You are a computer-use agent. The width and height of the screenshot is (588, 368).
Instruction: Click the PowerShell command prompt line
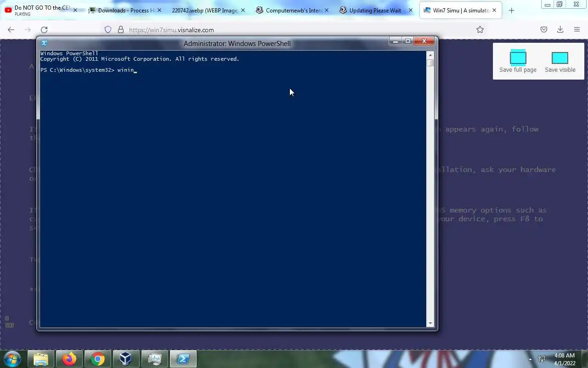coord(89,70)
